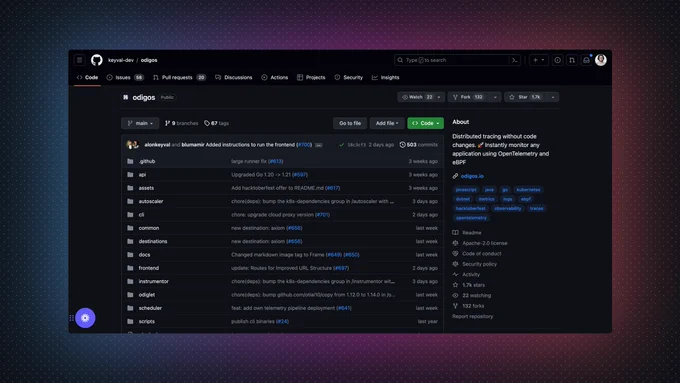
Task: Open the instrumentor folder
Action: 154,282
